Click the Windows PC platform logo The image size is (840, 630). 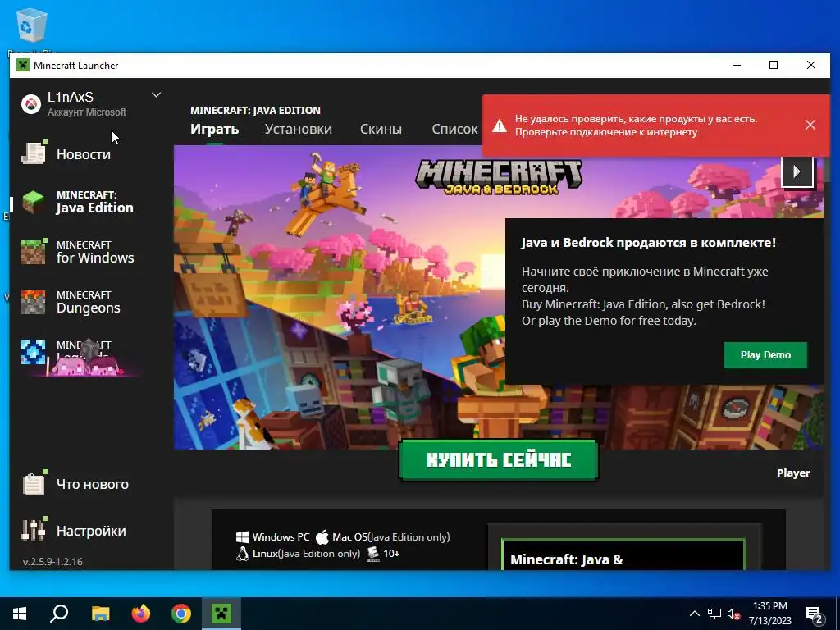point(242,536)
